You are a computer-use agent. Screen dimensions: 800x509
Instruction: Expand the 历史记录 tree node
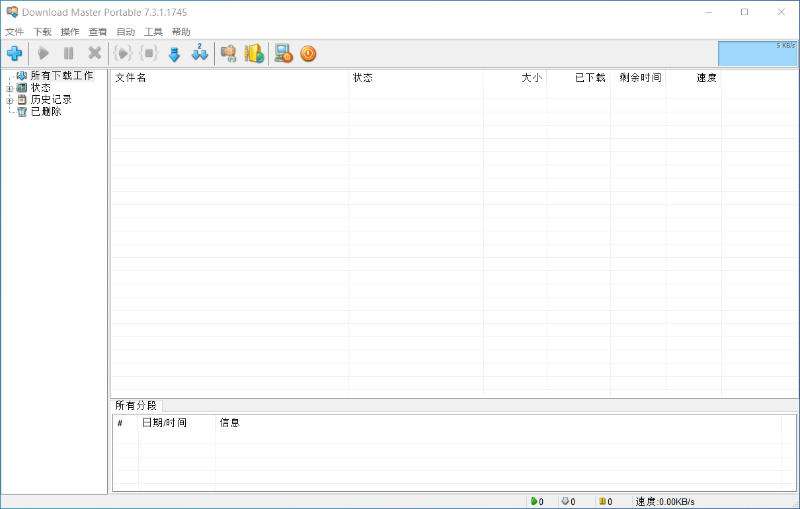[x=9, y=100]
